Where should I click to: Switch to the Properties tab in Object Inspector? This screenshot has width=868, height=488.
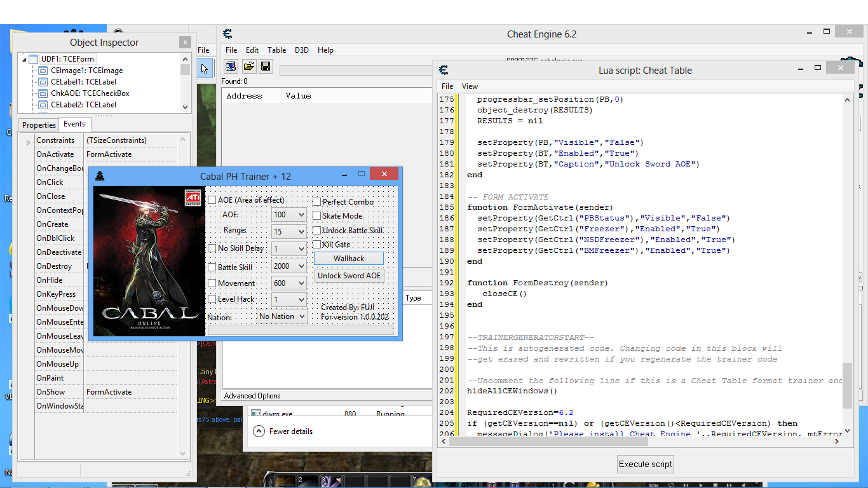tap(39, 125)
